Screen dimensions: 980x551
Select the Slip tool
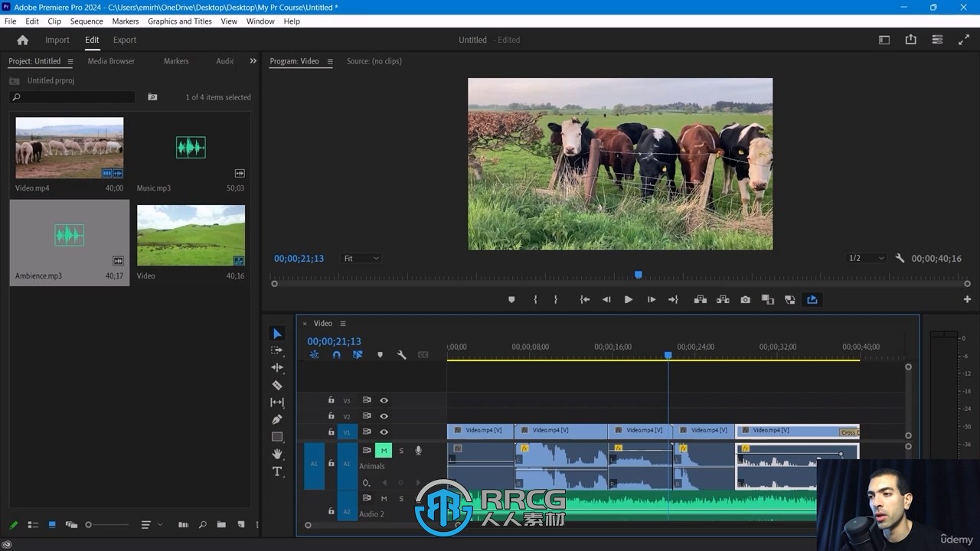click(x=277, y=403)
